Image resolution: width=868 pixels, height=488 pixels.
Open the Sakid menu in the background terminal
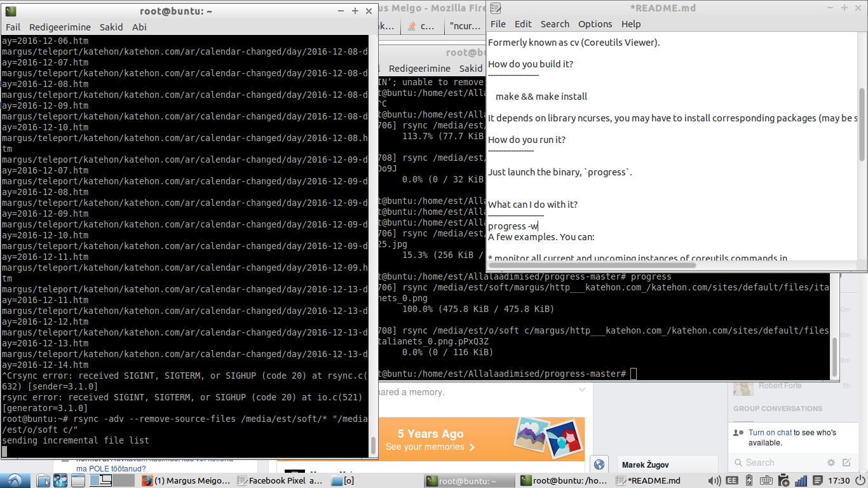click(471, 69)
